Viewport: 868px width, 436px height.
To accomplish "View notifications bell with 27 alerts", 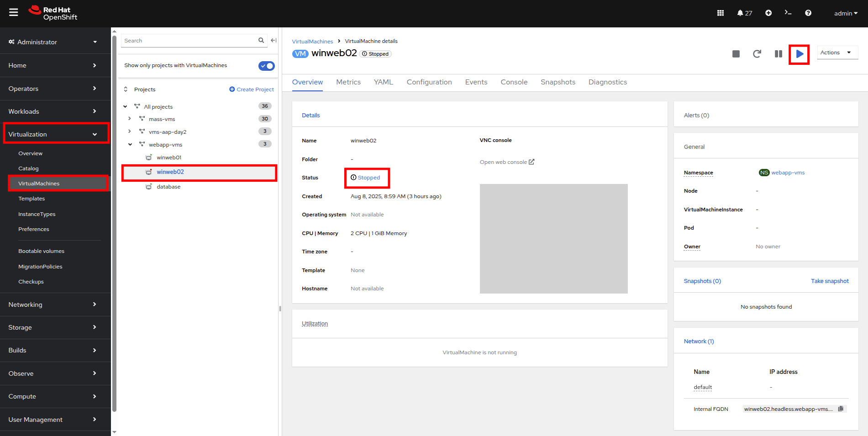I will click(x=744, y=13).
